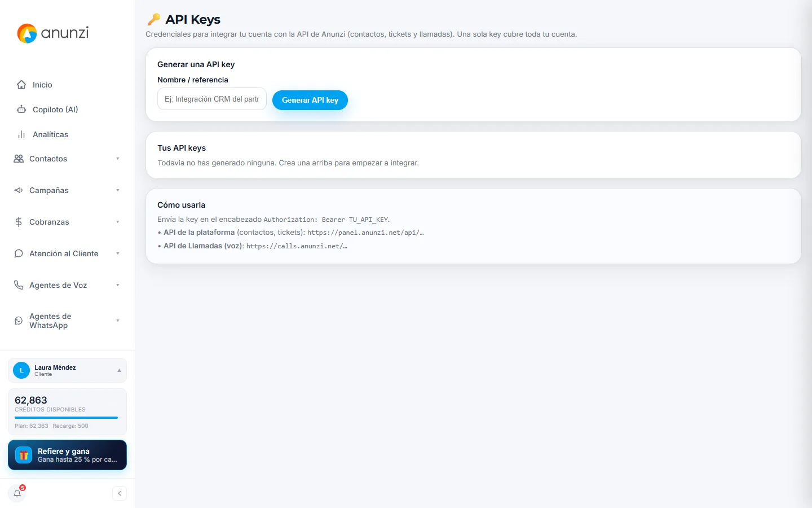This screenshot has width=812, height=508.
Task: Click Laura Méndez avatar circle
Action: pyautogui.click(x=21, y=370)
